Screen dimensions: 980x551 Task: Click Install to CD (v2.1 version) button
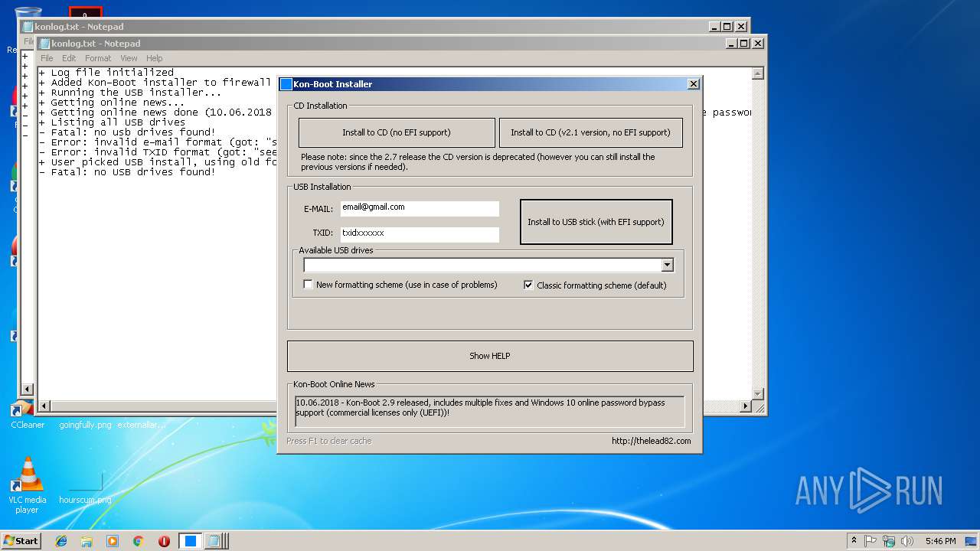click(x=590, y=132)
